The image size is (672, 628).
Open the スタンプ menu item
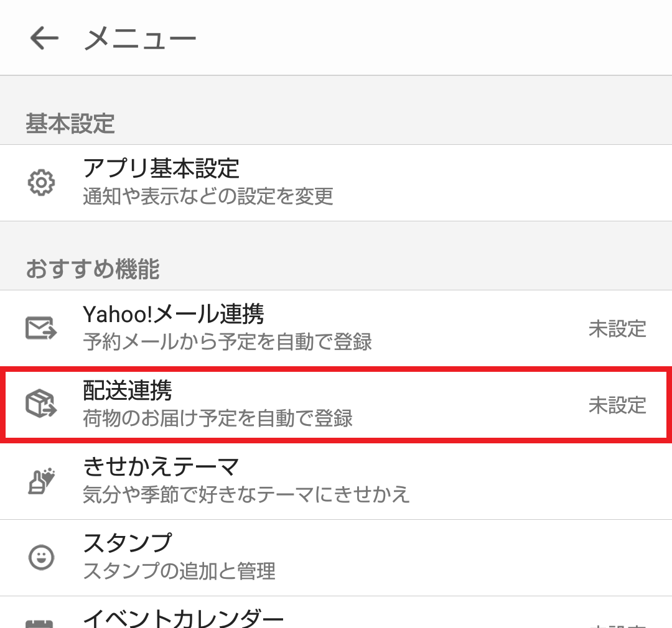coord(127,543)
